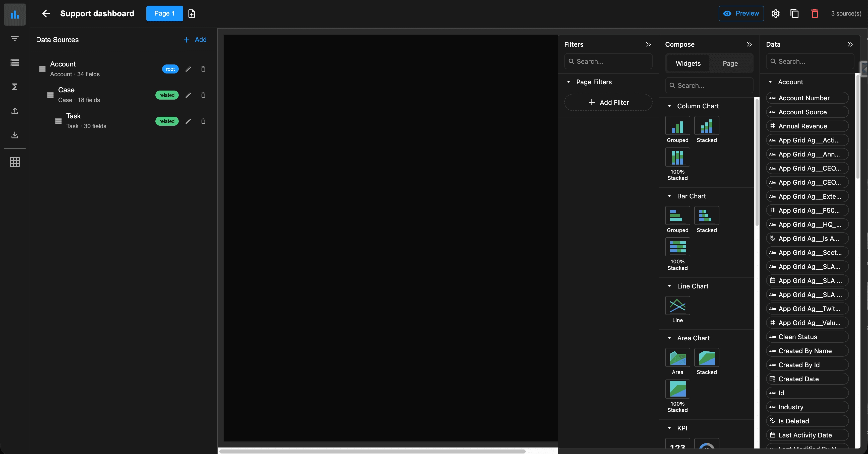Collapse the Account fields tree

770,82
